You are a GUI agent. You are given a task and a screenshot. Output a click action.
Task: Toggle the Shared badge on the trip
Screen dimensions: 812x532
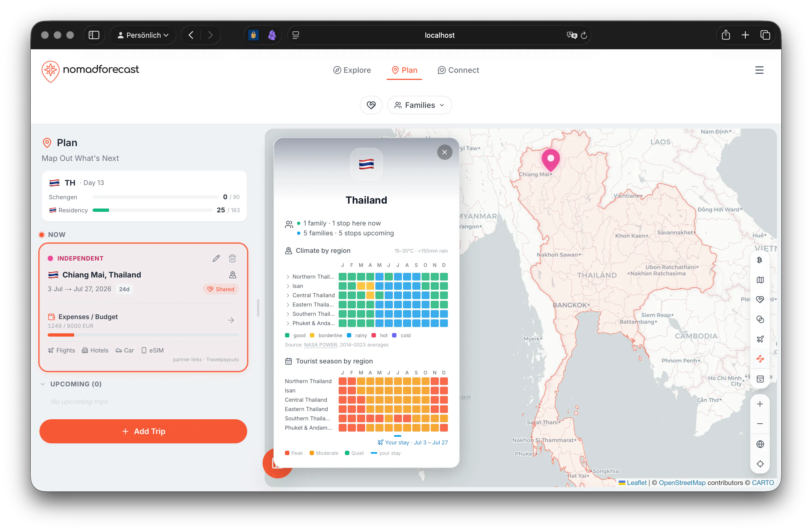(x=221, y=289)
